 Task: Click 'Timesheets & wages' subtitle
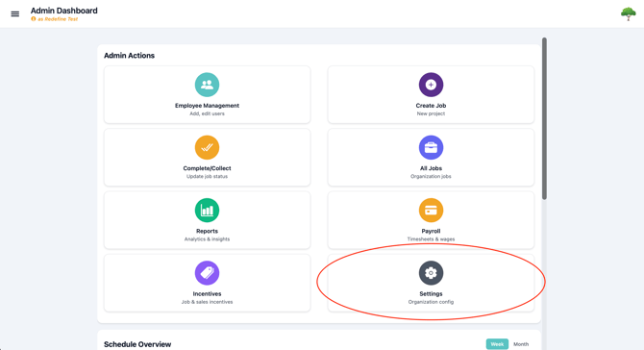pyautogui.click(x=431, y=239)
